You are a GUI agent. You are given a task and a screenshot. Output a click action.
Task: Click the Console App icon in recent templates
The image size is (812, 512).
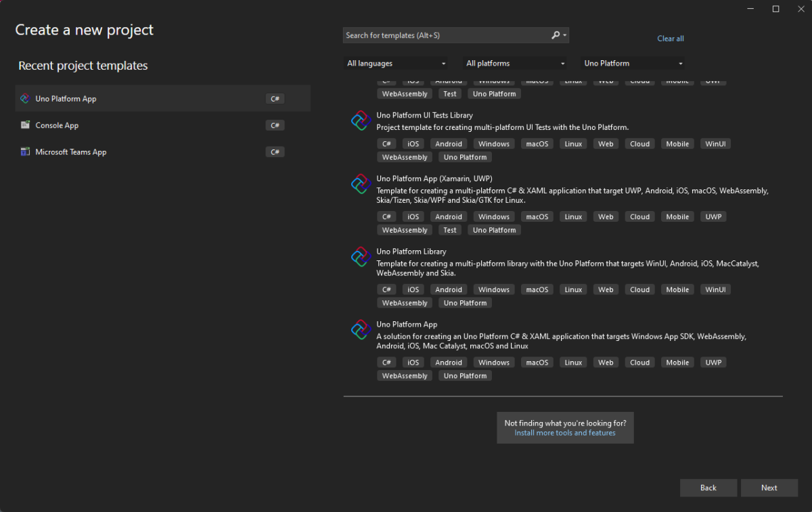pos(25,125)
